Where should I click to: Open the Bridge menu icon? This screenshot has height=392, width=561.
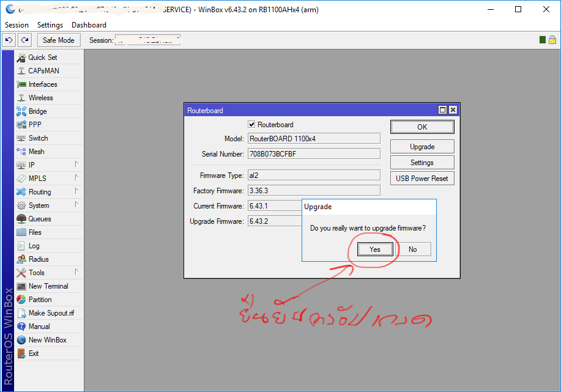pyautogui.click(x=21, y=111)
